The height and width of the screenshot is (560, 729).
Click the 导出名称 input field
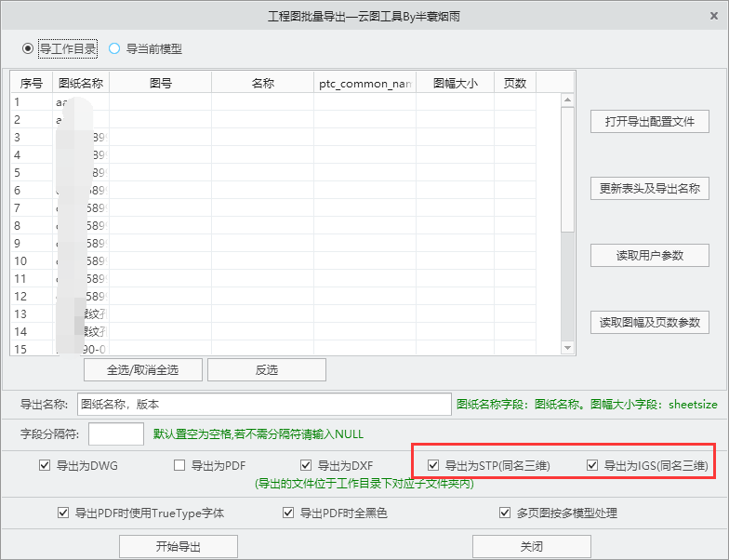coord(264,404)
